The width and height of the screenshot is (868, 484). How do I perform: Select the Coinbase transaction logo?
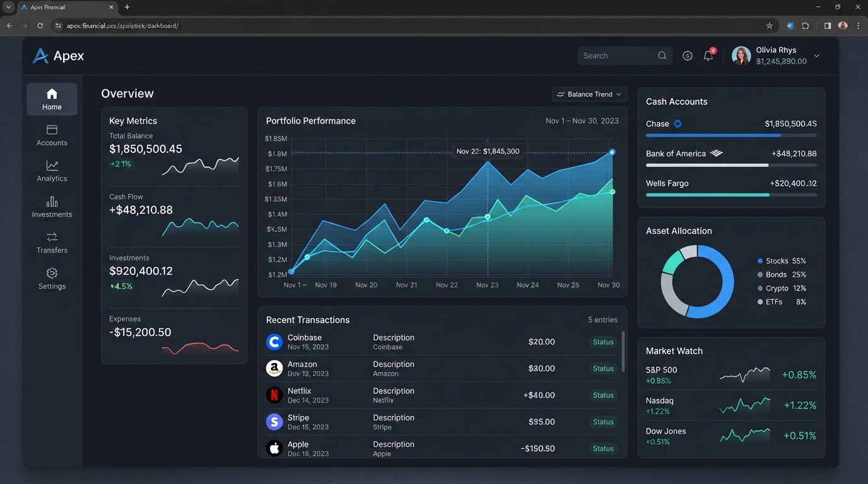point(274,342)
